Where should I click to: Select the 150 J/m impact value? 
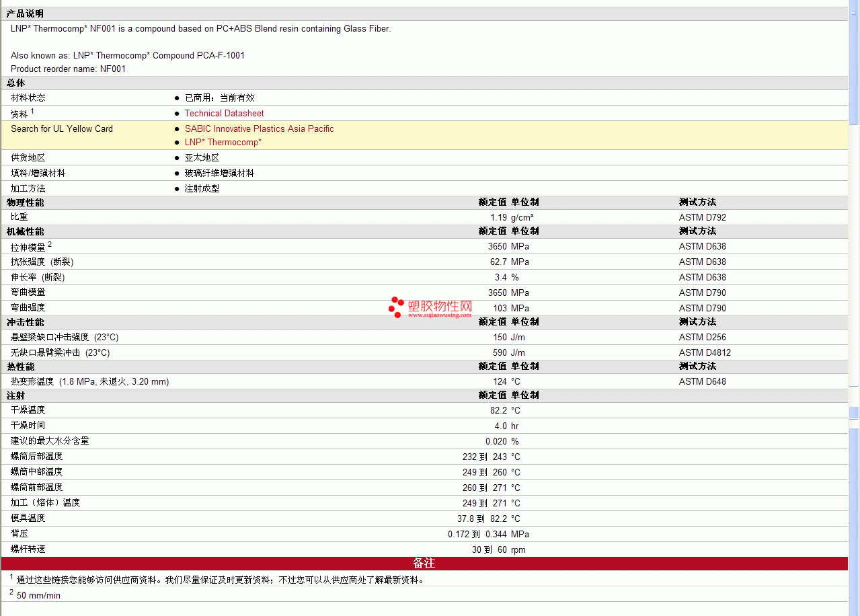(500, 337)
